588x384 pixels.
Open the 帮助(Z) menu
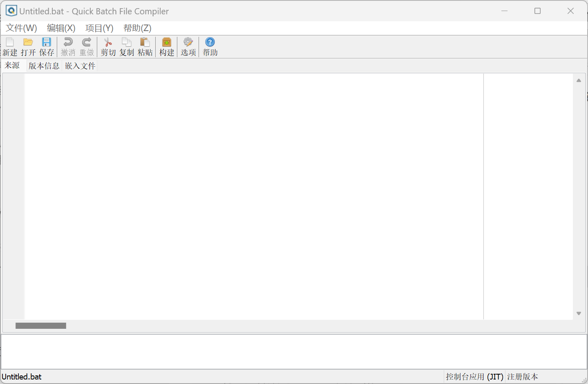tap(137, 28)
